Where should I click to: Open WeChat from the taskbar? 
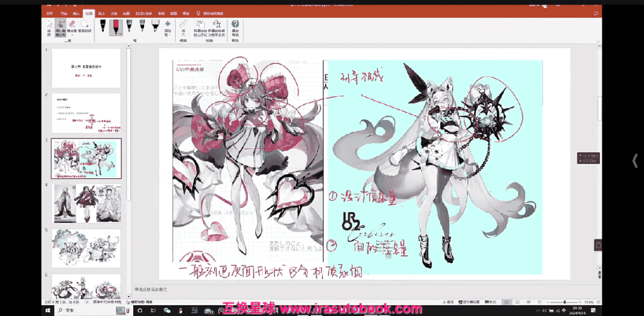(x=167, y=310)
